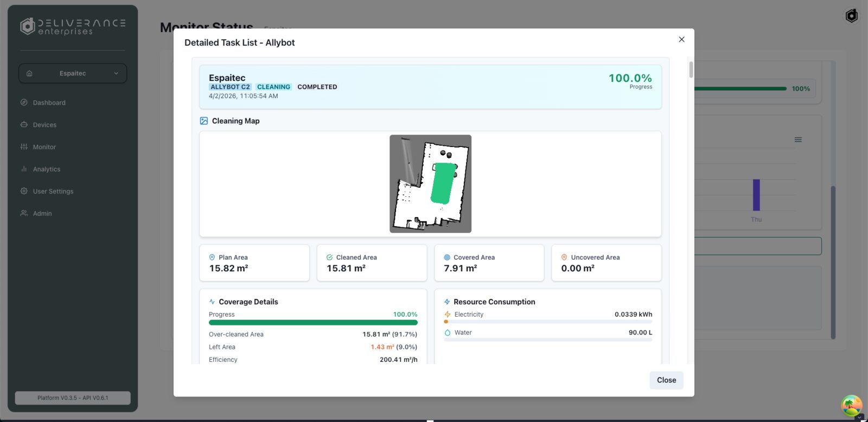Click the Uncovered Area pin icon

tap(564, 258)
